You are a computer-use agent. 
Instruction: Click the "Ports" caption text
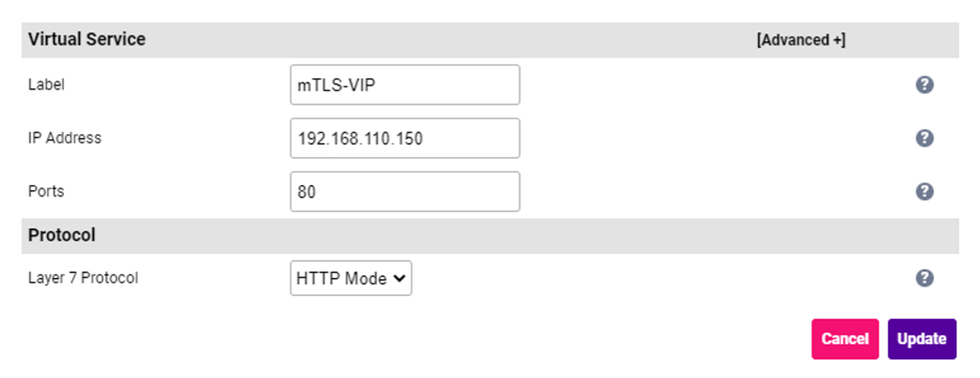tap(46, 191)
